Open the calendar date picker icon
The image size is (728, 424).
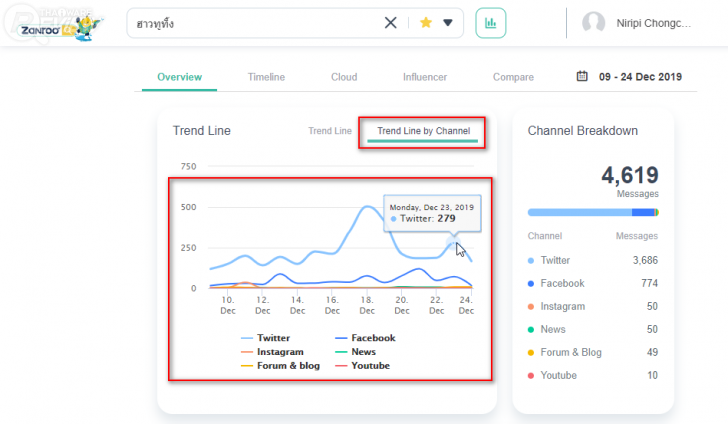point(582,77)
